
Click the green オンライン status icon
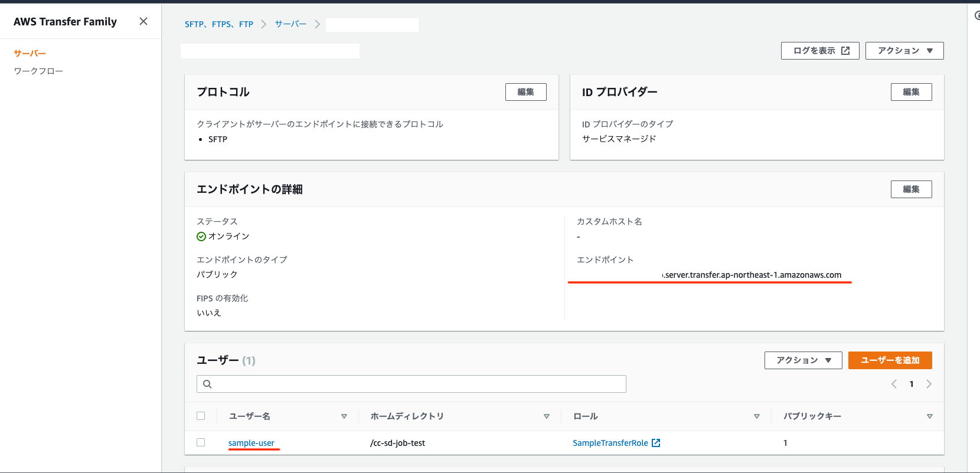(x=201, y=236)
